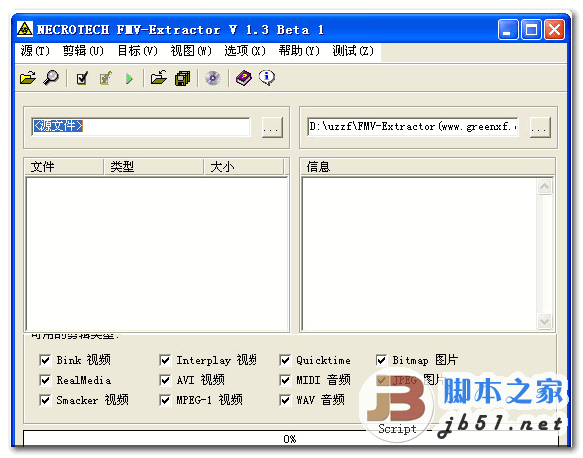
Task: Toggle the Smacker 视频 checkbox
Action: (45, 400)
